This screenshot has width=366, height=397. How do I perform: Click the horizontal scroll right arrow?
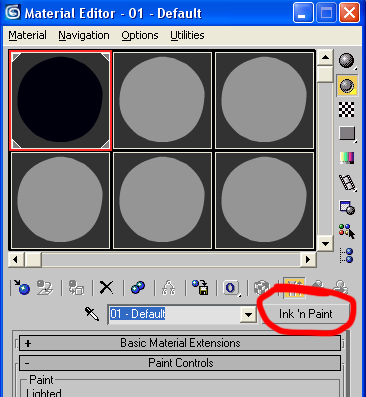click(308, 260)
